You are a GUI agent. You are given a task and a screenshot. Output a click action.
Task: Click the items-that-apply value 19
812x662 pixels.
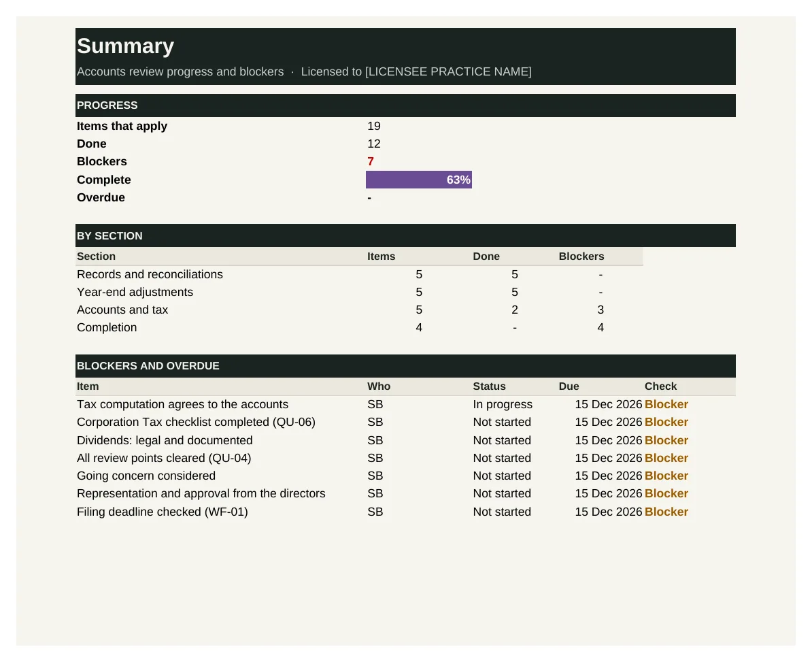(x=374, y=127)
